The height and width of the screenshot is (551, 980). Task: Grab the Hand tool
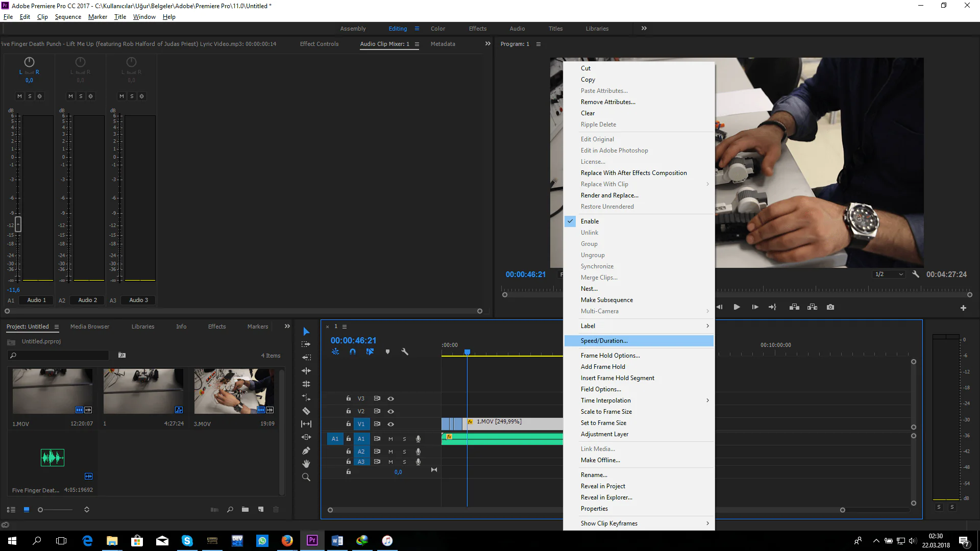point(306,463)
